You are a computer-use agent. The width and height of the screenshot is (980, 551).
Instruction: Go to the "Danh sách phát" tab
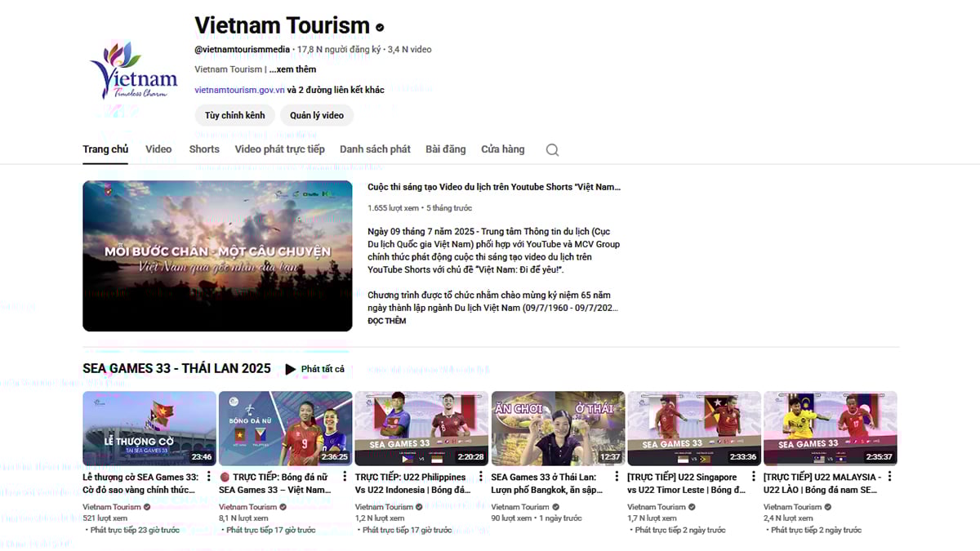coord(375,149)
